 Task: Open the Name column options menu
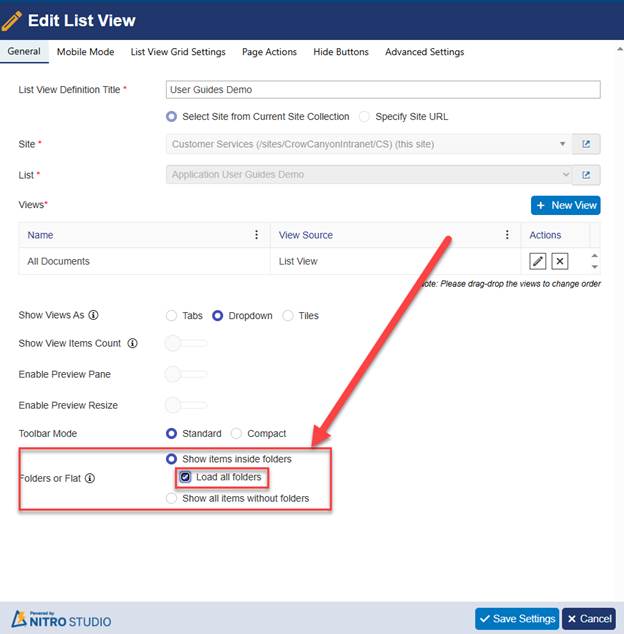[x=256, y=235]
